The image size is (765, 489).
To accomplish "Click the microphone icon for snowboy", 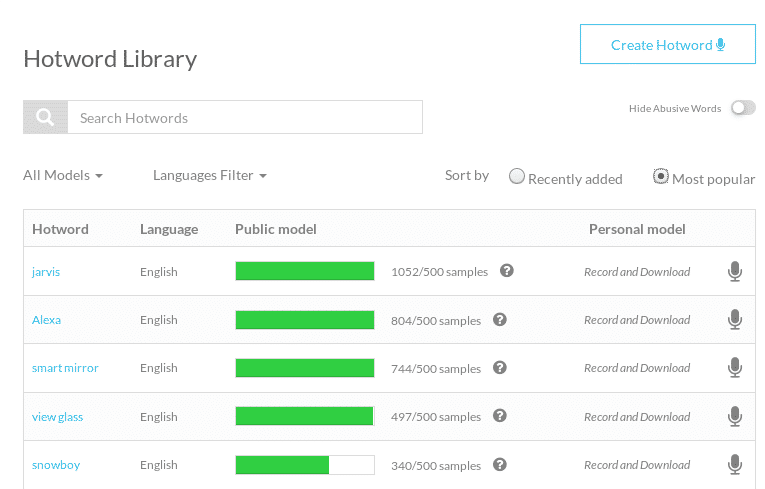I will (x=735, y=465).
